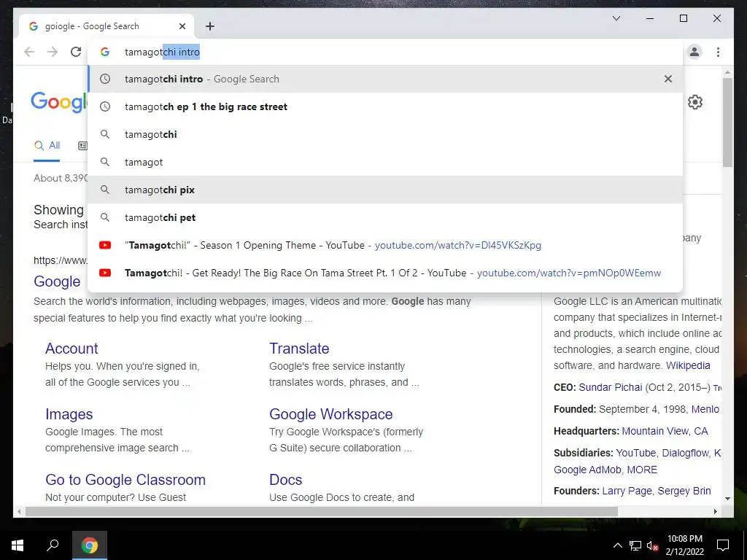Image resolution: width=747 pixels, height=560 pixels.
Task: Click the scroll down arrow of vertical scrollbar
Action: pyautogui.click(x=727, y=499)
